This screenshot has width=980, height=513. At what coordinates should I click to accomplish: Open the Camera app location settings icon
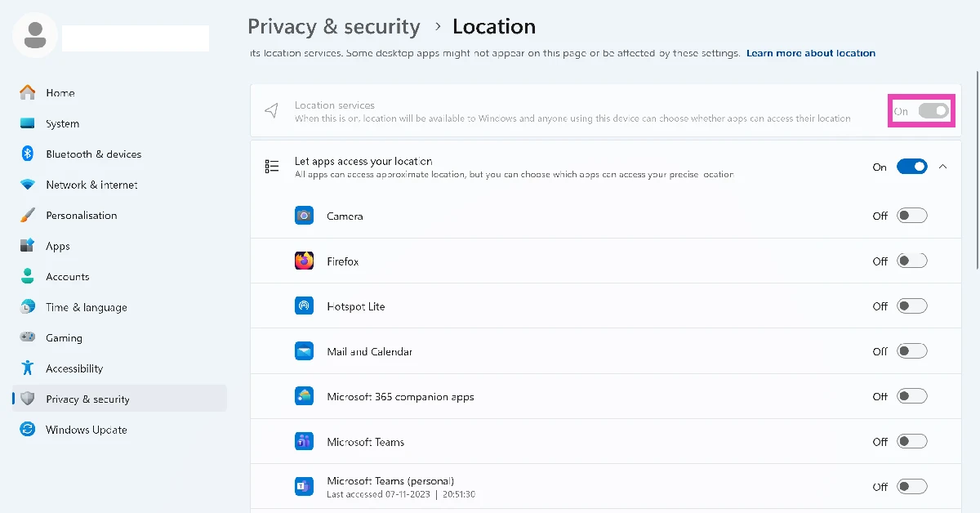coord(305,215)
